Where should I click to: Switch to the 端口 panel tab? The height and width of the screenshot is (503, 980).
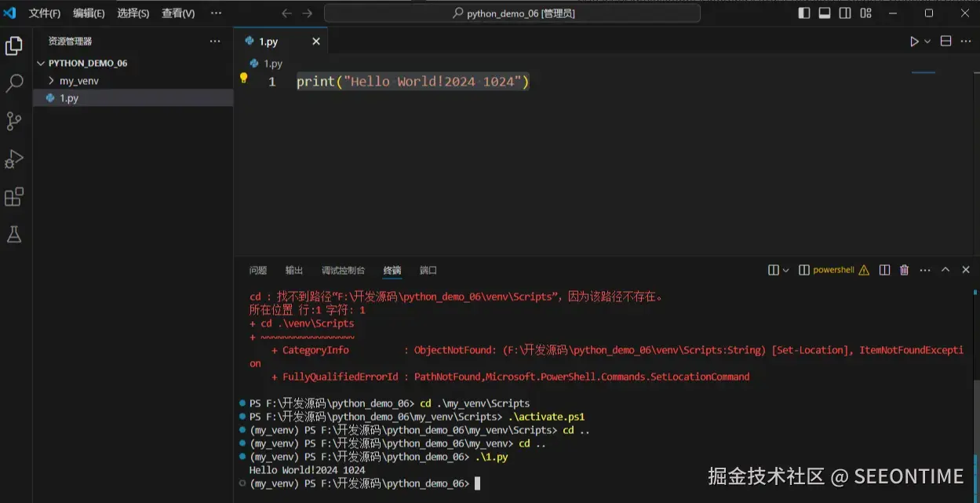pyautogui.click(x=428, y=270)
